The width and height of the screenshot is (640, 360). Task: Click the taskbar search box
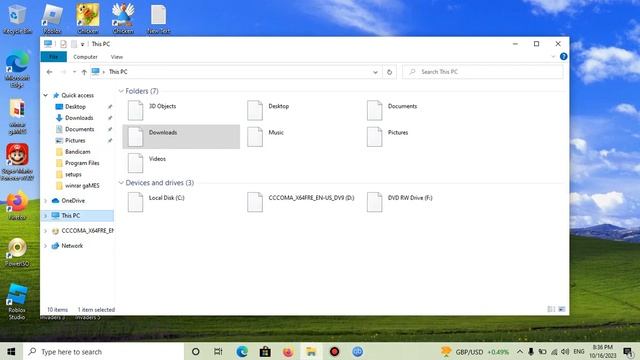(x=104, y=351)
